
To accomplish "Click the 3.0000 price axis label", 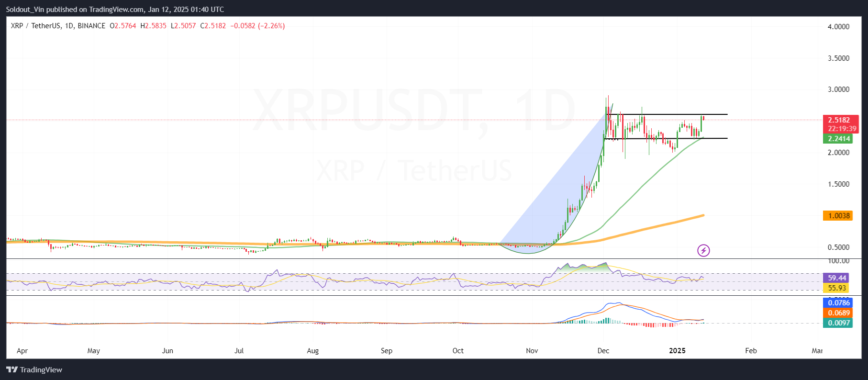I will [838, 89].
